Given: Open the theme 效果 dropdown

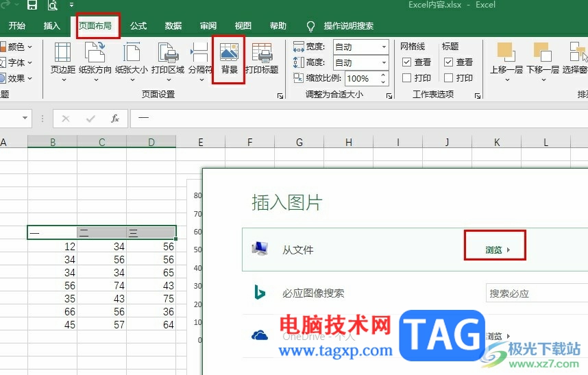Looking at the screenshot, I should click(x=16, y=78).
